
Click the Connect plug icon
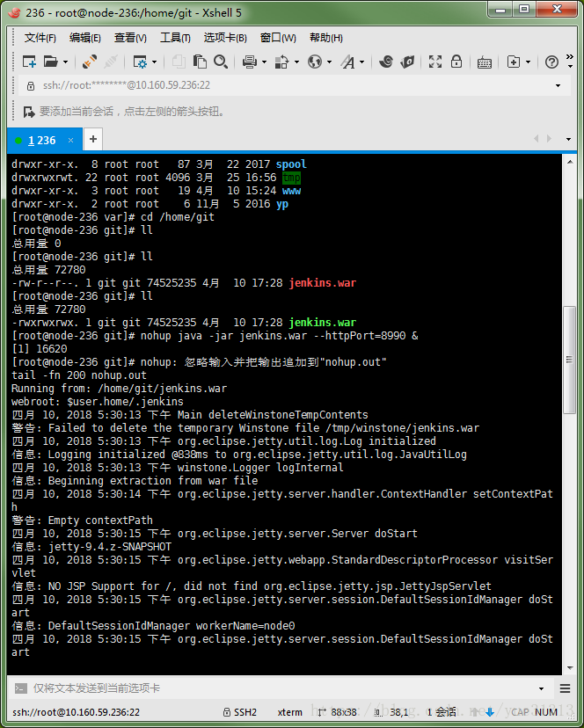pyautogui.click(x=89, y=62)
